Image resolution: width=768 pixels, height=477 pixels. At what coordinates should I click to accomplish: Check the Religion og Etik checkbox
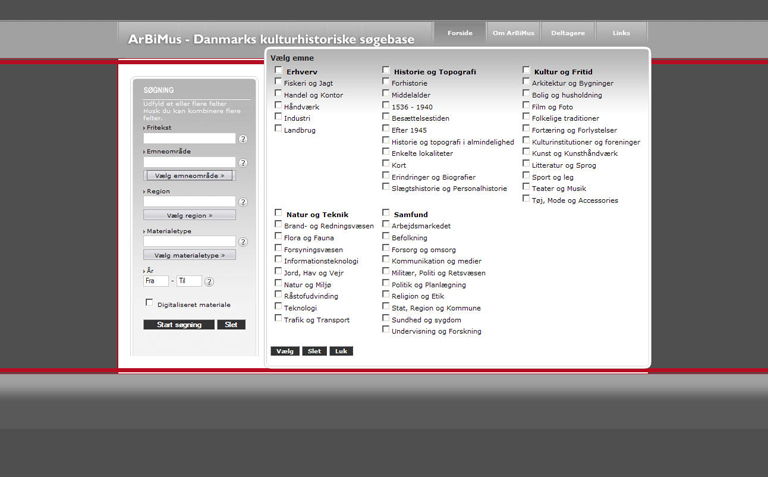(386, 294)
